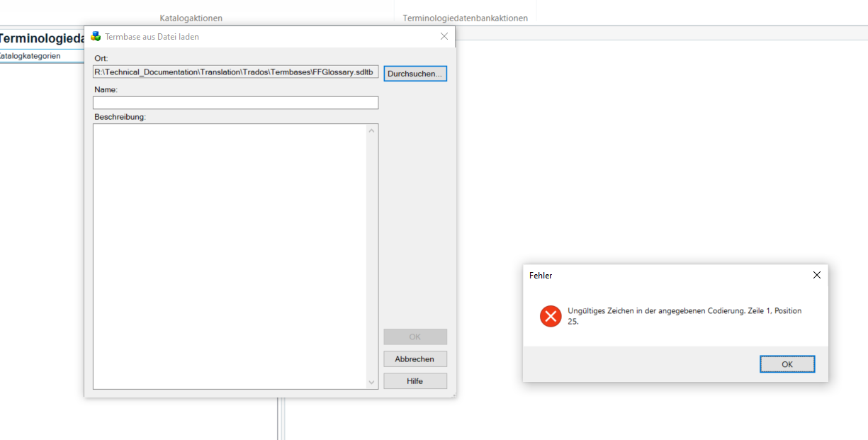868x440 pixels.
Task: Click the OK button in the Termbase dialog
Action: point(415,337)
